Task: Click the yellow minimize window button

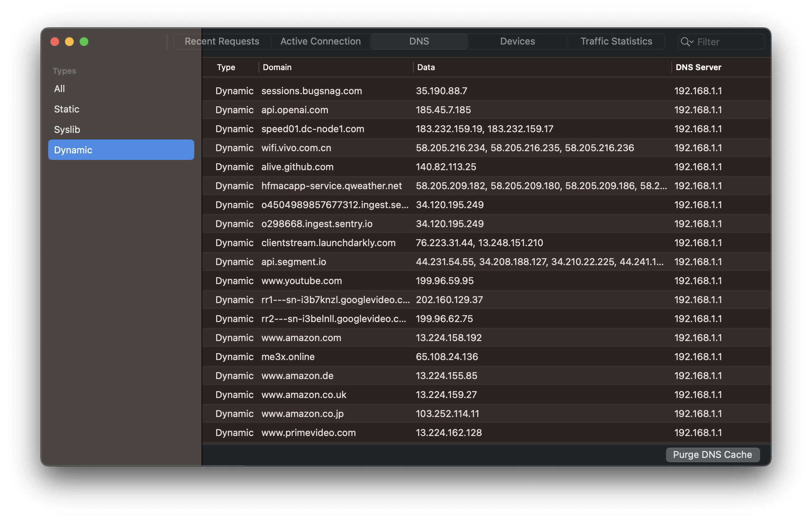Action: (x=69, y=42)
